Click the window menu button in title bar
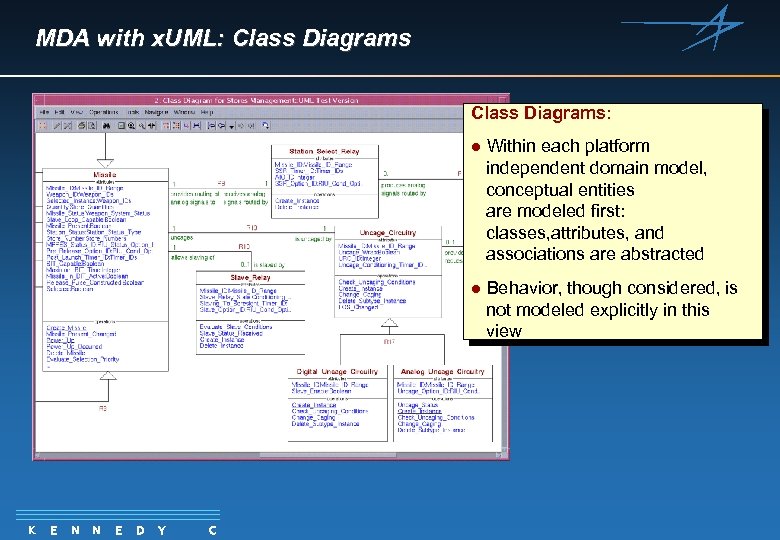 point(38,100)
